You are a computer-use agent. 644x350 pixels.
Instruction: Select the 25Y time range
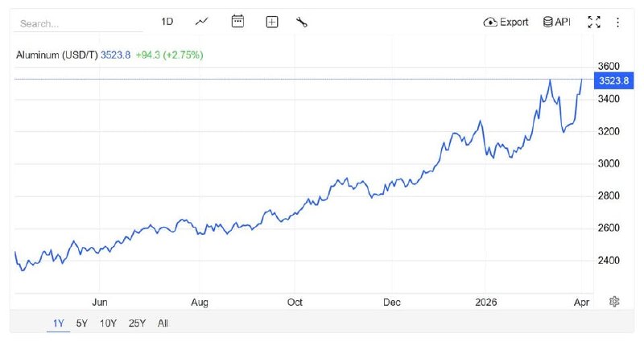click(137, 323)
